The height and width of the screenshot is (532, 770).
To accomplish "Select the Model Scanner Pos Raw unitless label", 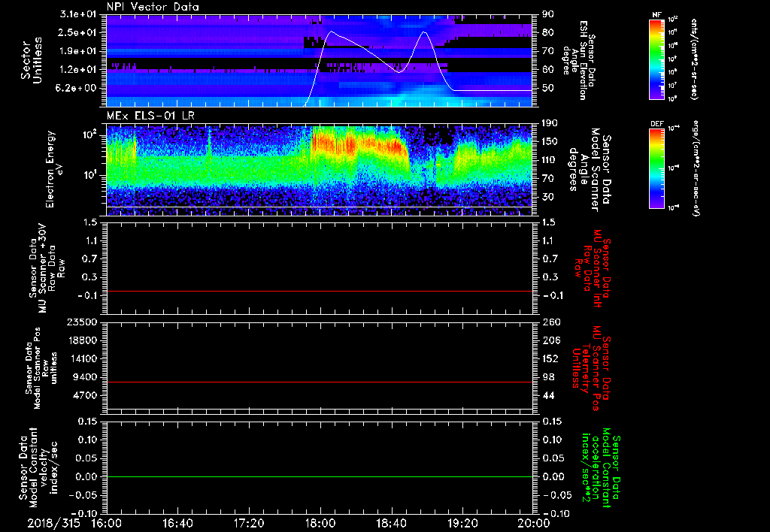I will [41, 368].
